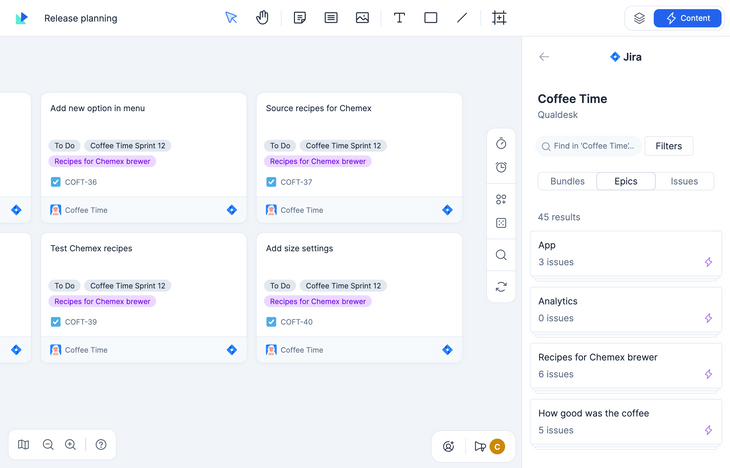Open the stopwatch timer tool
This screenshot has height=468, width=730.
pyautogui.click(x=501, y=143)
